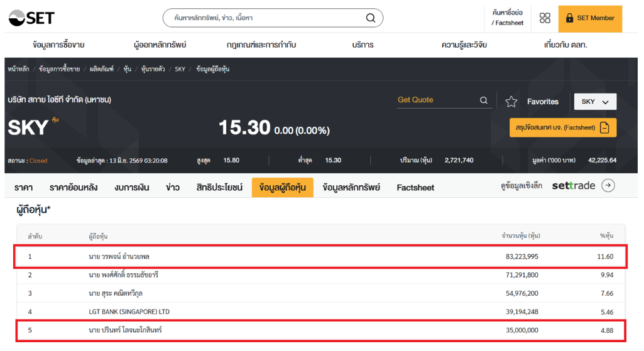Select the ข้อมูลผู้ถือหุ้น tab

coord(283,188)
